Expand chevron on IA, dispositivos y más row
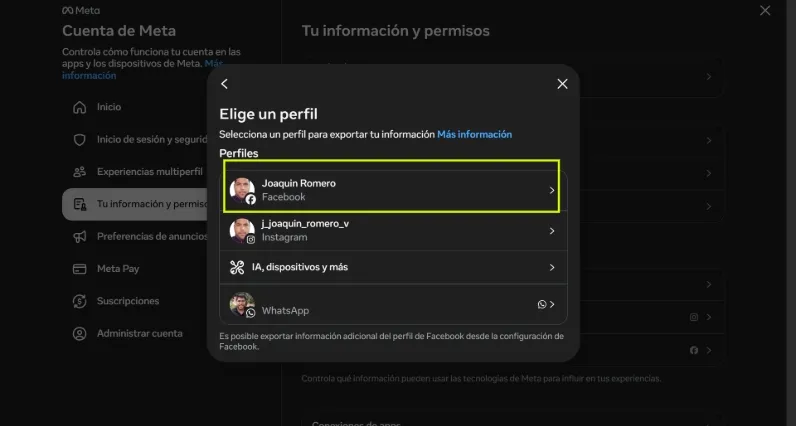The height and width of the screenshot is (426, 796). [x=552, y=268]
